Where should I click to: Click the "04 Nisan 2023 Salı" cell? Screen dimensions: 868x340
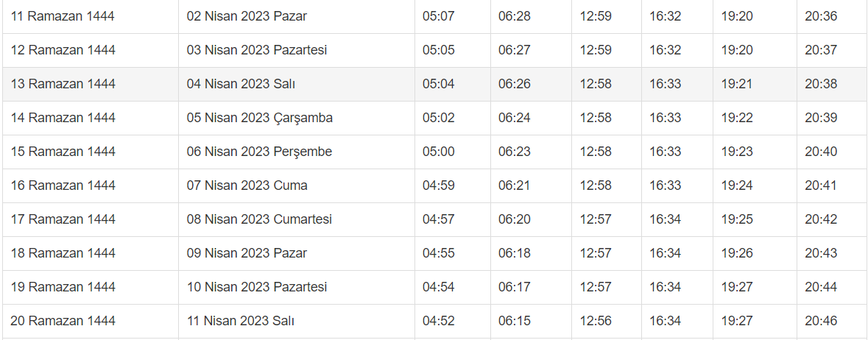[241, 84]
